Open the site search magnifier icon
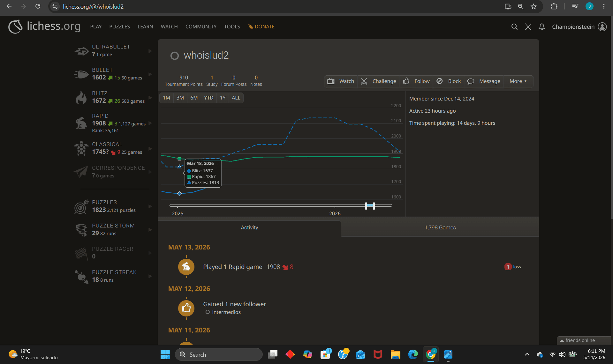 tap(514, 27)
